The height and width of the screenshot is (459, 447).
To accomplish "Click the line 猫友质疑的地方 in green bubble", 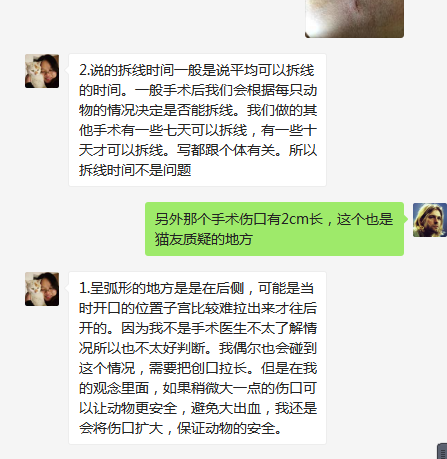I will [x=204, y=239].
